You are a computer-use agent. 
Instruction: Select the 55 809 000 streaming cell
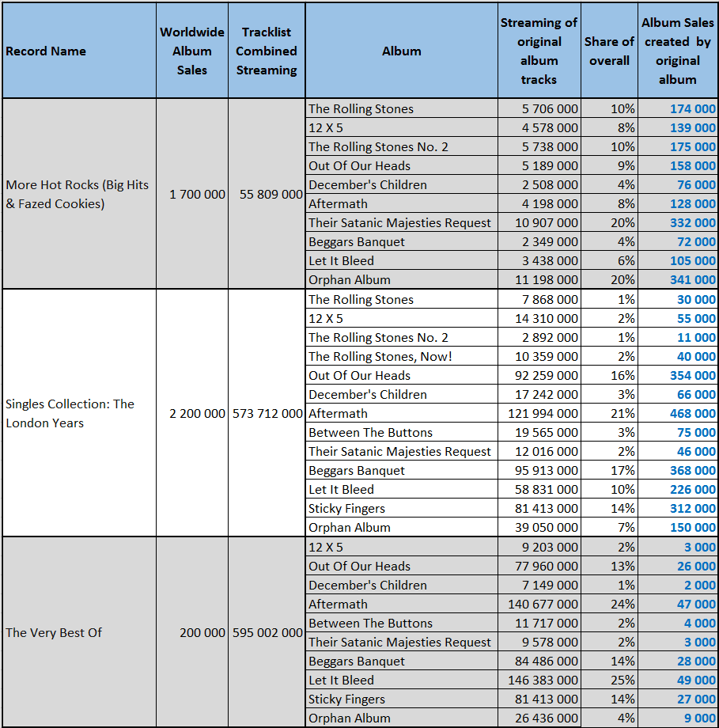[x=267, y=194]
